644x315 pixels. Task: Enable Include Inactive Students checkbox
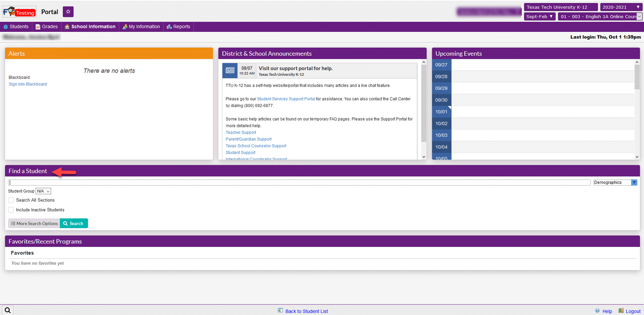[11, 210]
